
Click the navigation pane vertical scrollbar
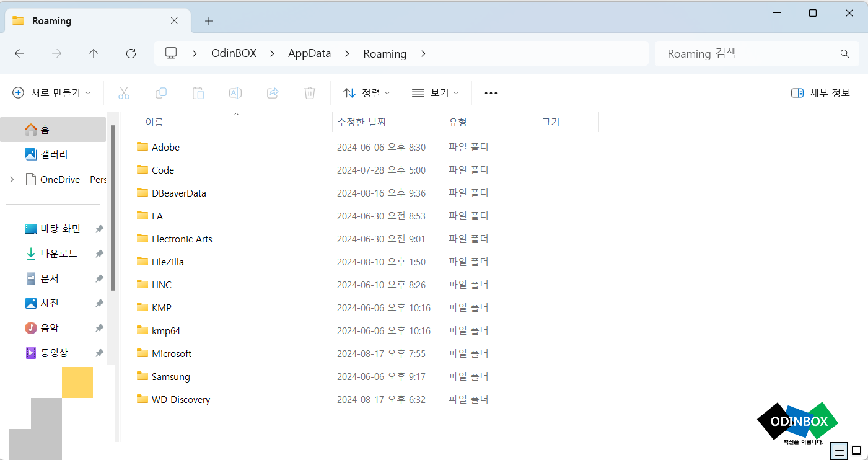[x=113, y=208]
